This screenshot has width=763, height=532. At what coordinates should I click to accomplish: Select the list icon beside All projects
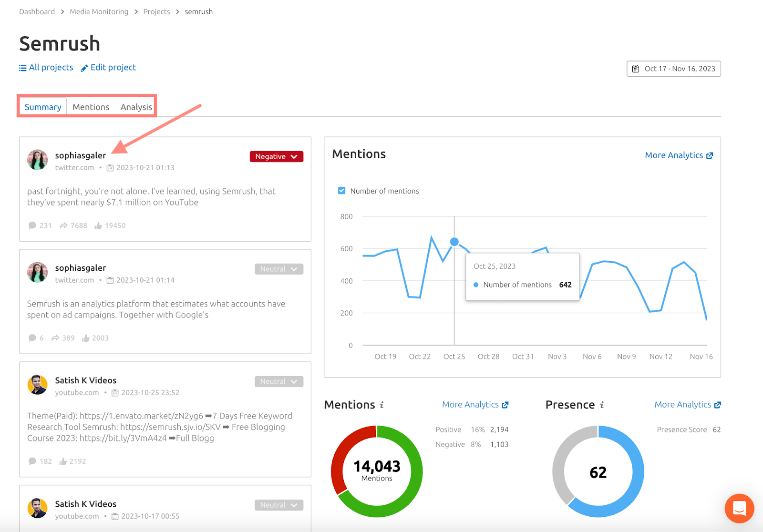click(x=22, y=68)
